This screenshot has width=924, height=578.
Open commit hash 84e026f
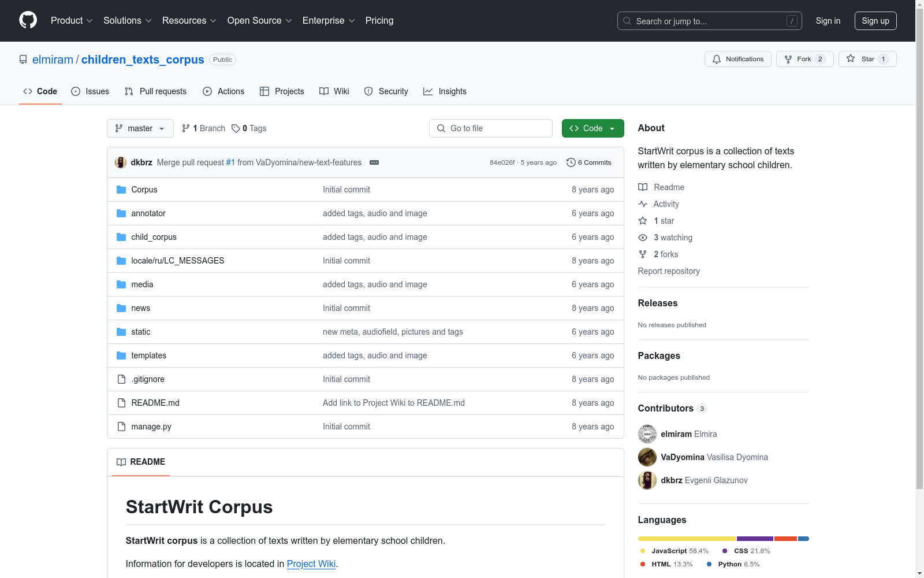502,162
